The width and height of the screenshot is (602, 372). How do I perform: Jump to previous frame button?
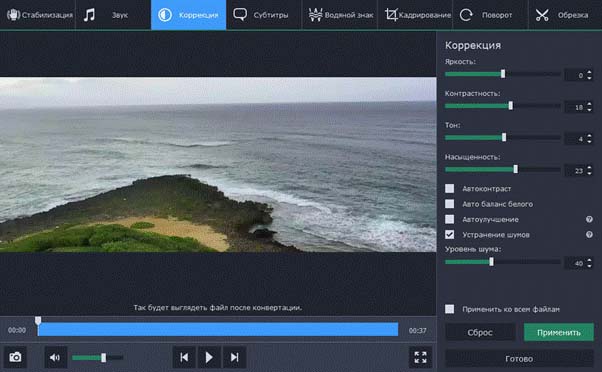184,357
